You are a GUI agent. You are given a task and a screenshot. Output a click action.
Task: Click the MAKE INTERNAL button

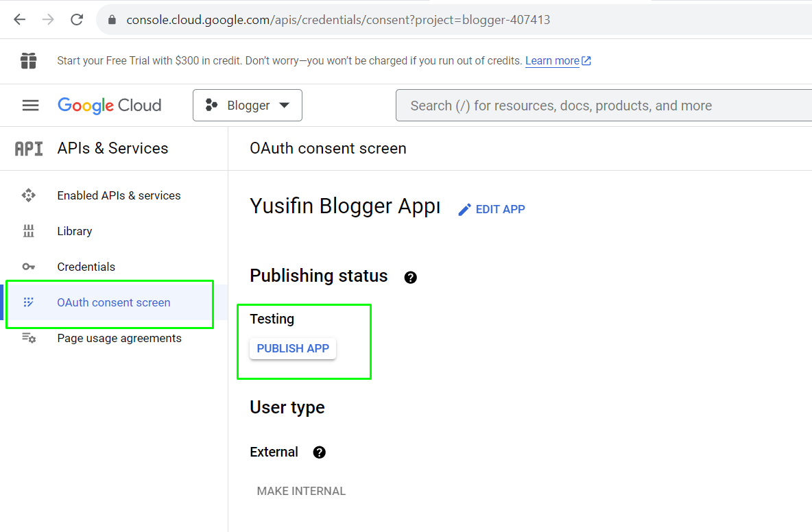click(x=301, y=491)
